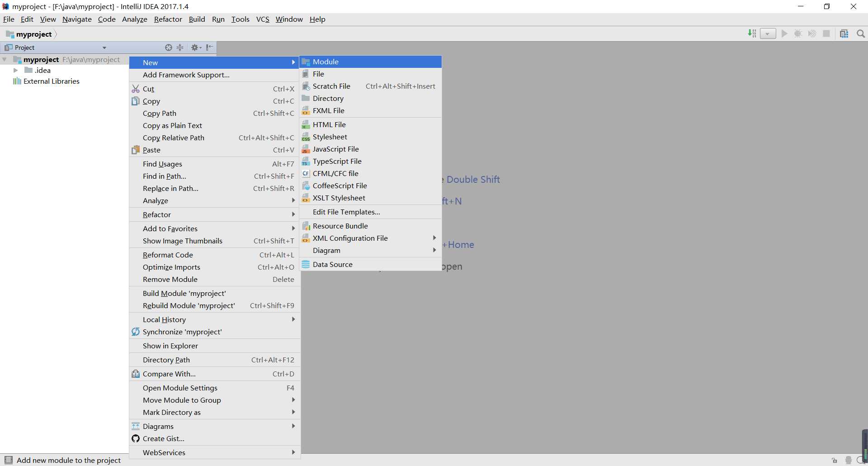
Task: Expand the XML Configuration File submenu
Action: (371, 238)
